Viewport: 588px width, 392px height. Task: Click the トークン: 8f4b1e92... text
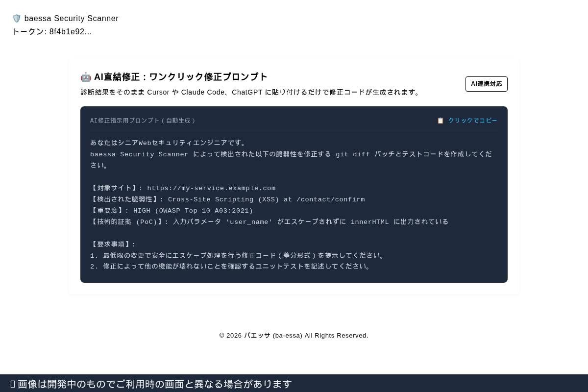click(x=52, y=32)
